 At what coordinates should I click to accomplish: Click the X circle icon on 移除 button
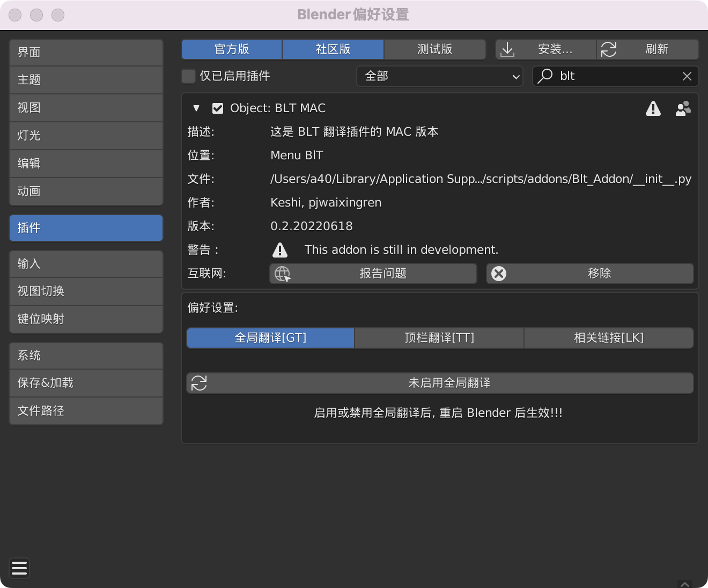(x=499, y=274)
